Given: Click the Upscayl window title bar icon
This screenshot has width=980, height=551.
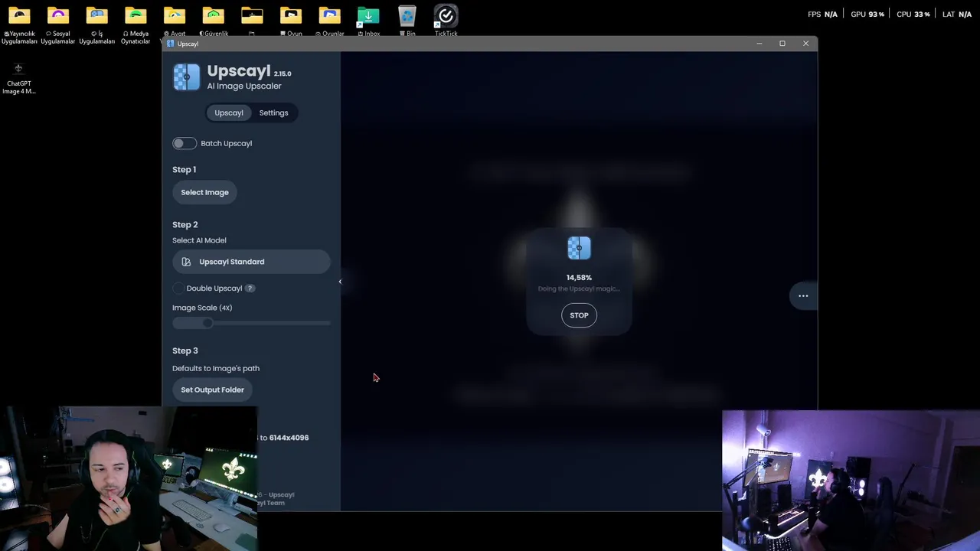Looking at the screenshot, I should (x=170, y=44).
